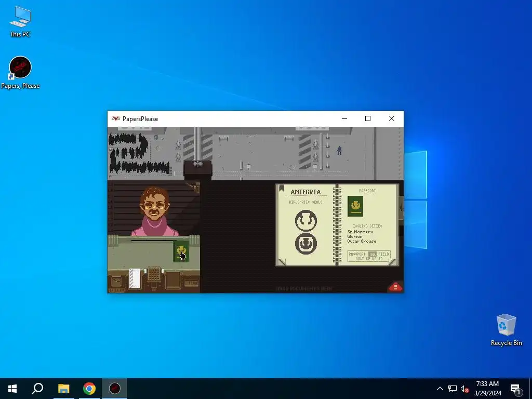Close the PapersPlease window
The width and height of the screenshot is (532, 399).
[x=392, y=118]
